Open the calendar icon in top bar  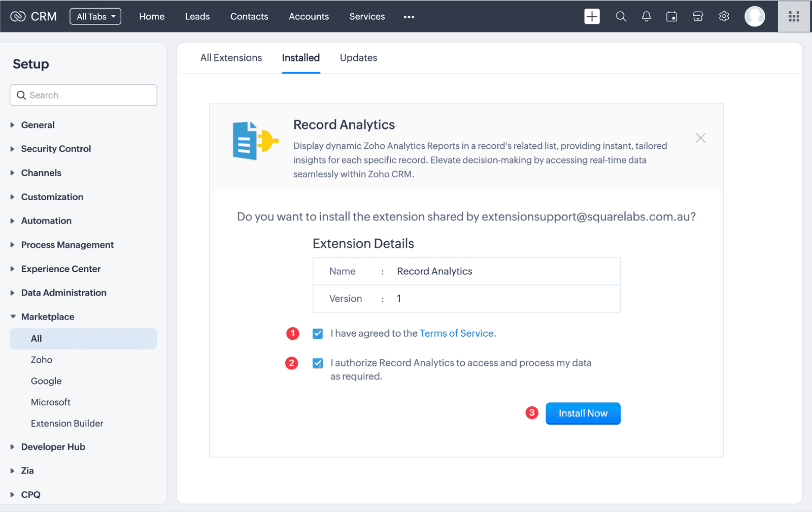[x=671, y=17]
